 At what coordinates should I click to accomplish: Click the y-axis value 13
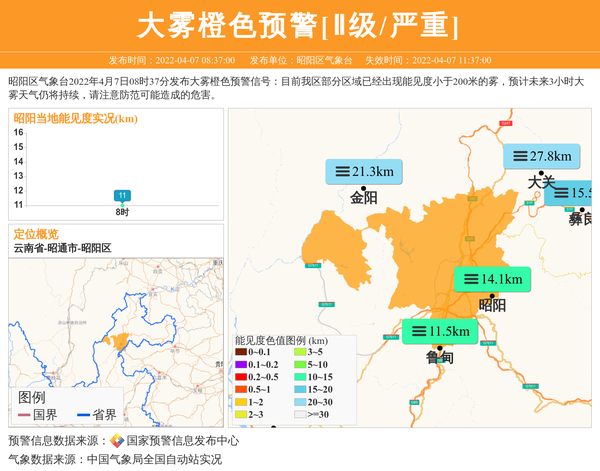click(18, 176)
